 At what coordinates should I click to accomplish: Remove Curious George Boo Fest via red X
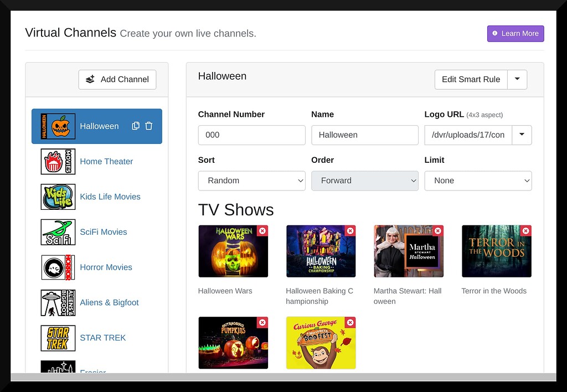point(350,322)
